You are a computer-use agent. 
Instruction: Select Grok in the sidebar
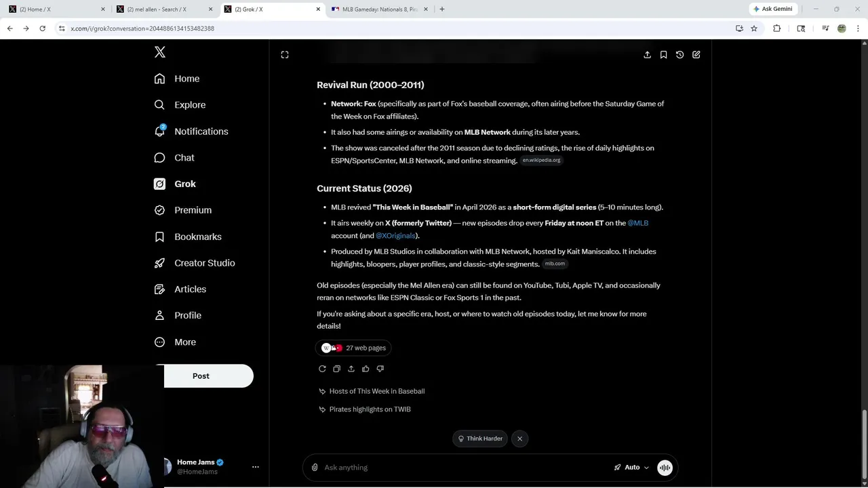[x=175, y=184]
